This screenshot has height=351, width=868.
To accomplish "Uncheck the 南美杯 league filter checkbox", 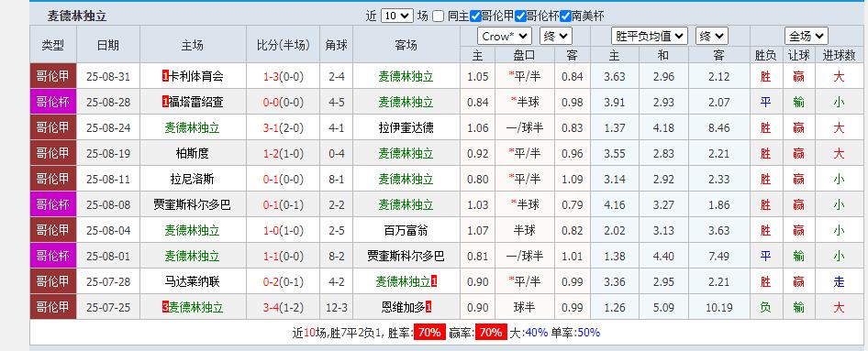I will click(565, 16).
